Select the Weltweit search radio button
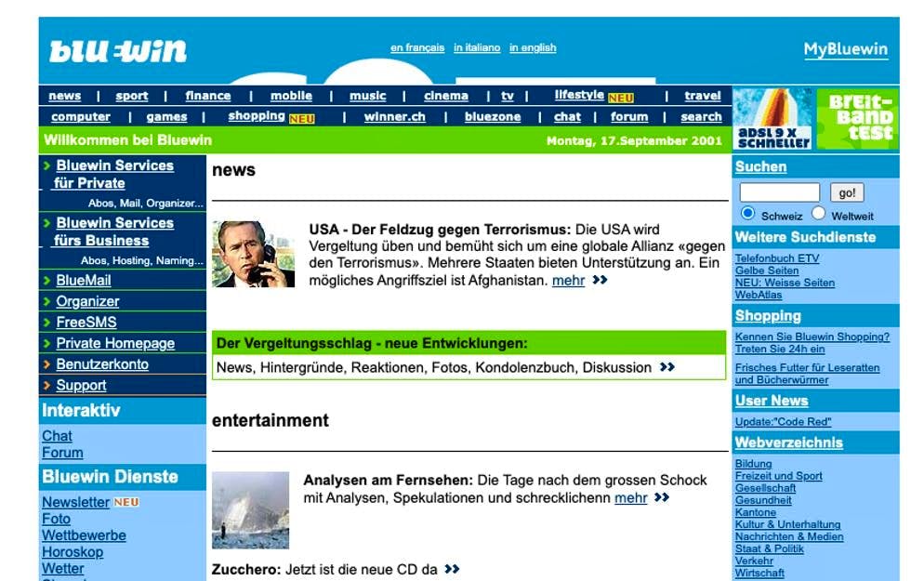The image size is (924, 581). 819,213
